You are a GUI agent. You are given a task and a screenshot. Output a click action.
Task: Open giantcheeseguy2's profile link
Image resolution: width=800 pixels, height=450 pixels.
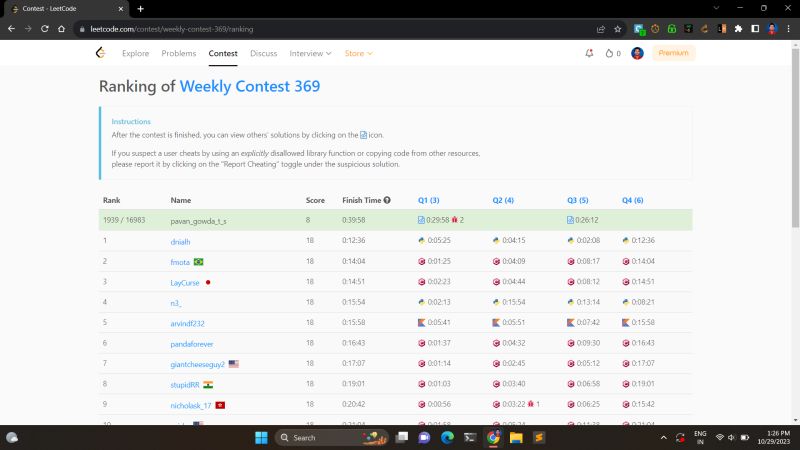[x=197, y=364]
